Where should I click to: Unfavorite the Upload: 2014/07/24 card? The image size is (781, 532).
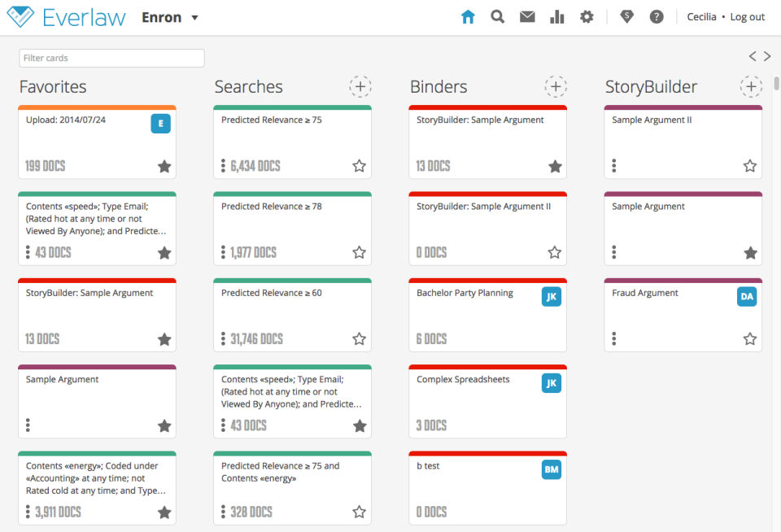[164, 167]
